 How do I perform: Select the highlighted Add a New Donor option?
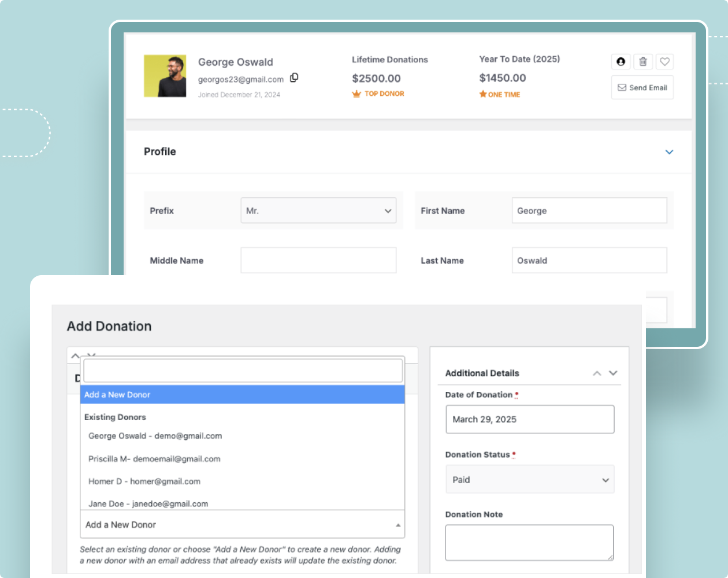click(243, 394)
